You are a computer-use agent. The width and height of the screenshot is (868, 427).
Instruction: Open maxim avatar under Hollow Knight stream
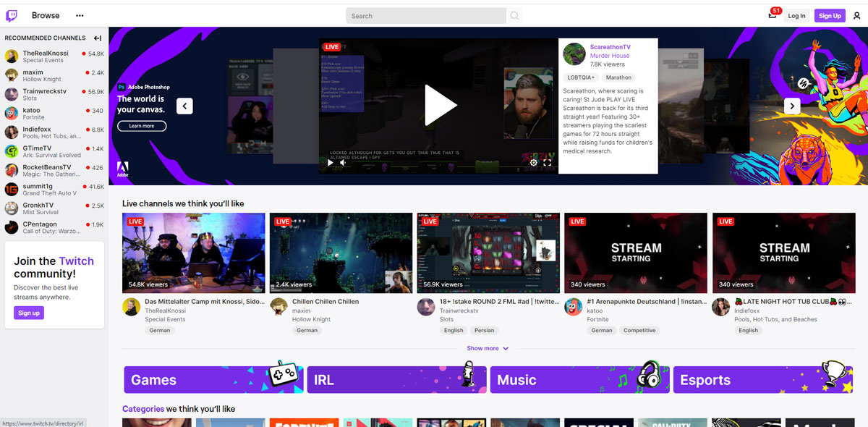tap(279, 306)
